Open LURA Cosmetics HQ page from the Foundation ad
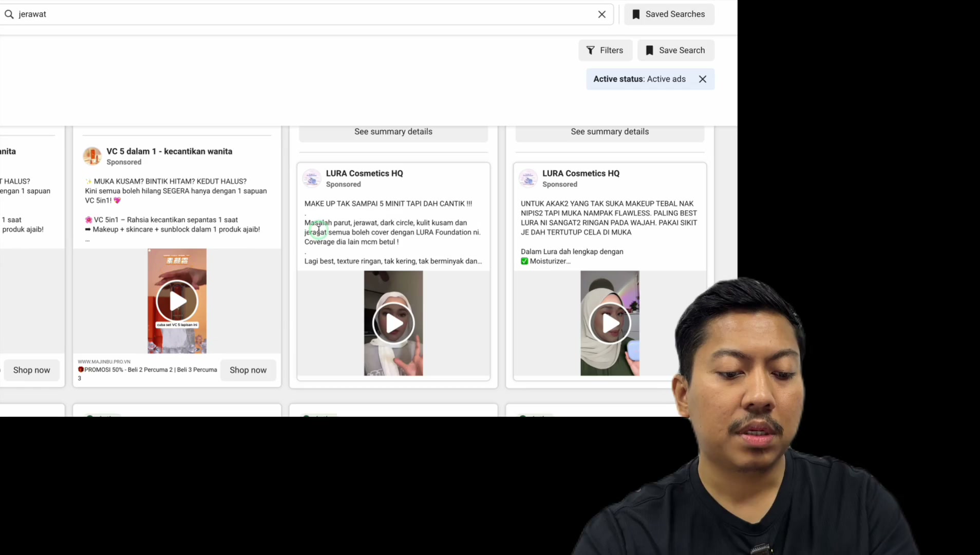 (x=364, y=174)
